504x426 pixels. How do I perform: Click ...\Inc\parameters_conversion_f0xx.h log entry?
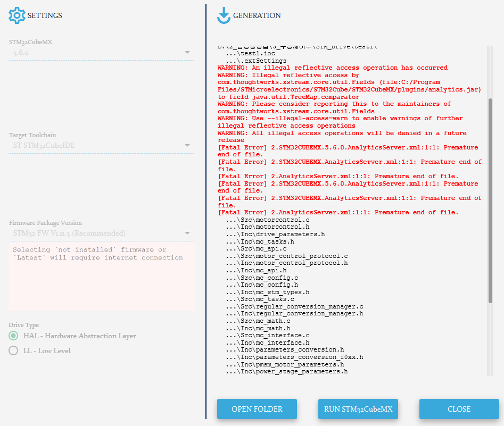[294, 357]
